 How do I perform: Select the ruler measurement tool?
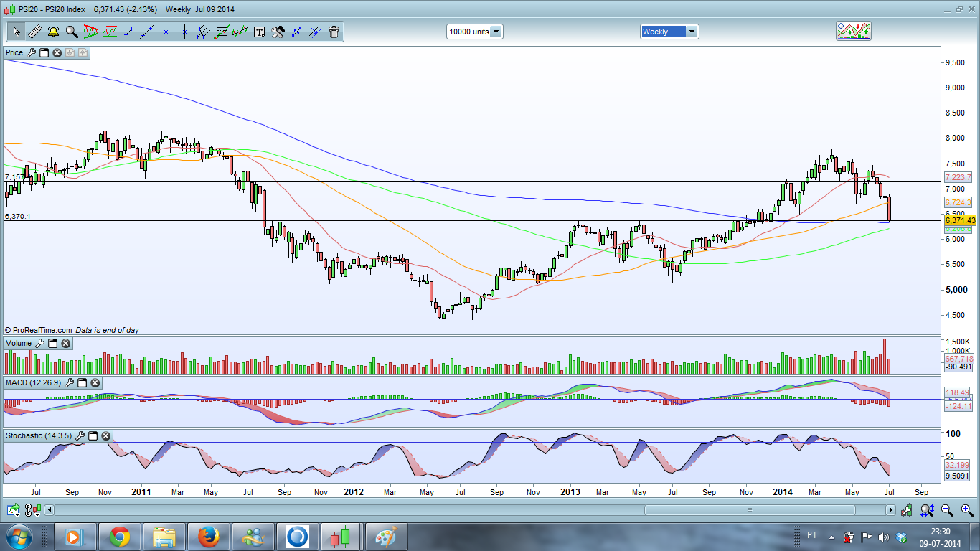click(34, 32)
